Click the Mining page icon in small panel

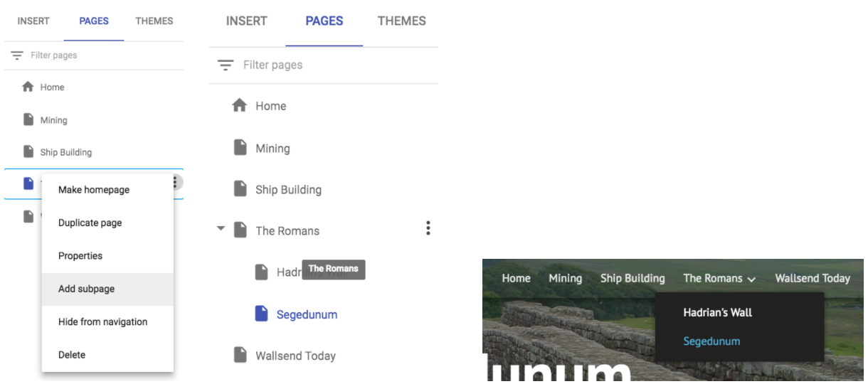pyautogui.click(x=28, y=119)
